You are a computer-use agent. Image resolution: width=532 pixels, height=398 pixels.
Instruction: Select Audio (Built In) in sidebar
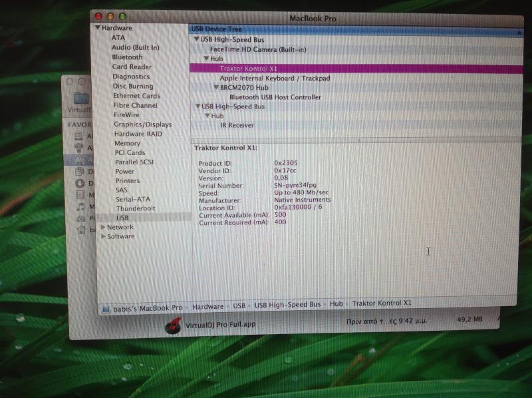pyautogui.click(x=136, y=47)
